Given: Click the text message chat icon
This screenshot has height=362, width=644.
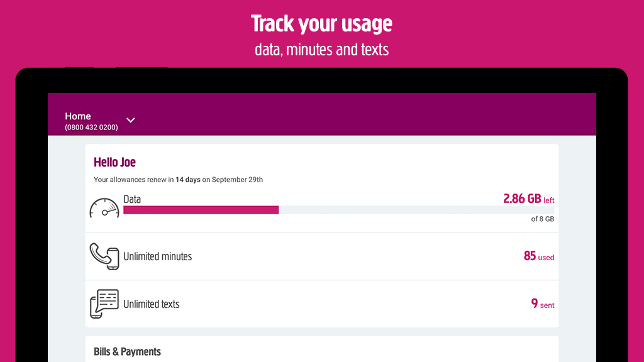Looking at the screenshot, I should coord(104,304).
